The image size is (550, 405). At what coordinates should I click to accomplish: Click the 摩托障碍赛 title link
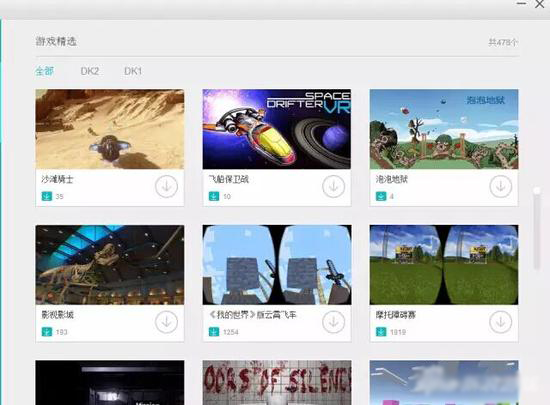pos(395,315)
